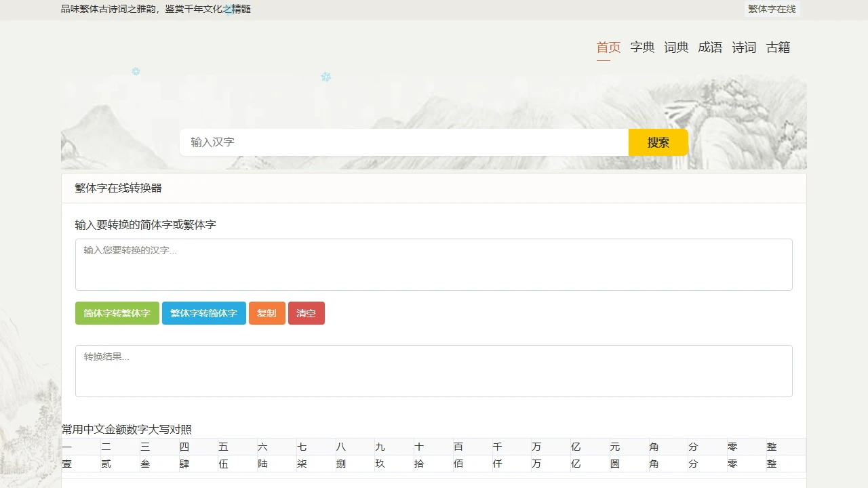Click the 繁体字转简体字 blue button

[203, 313]
